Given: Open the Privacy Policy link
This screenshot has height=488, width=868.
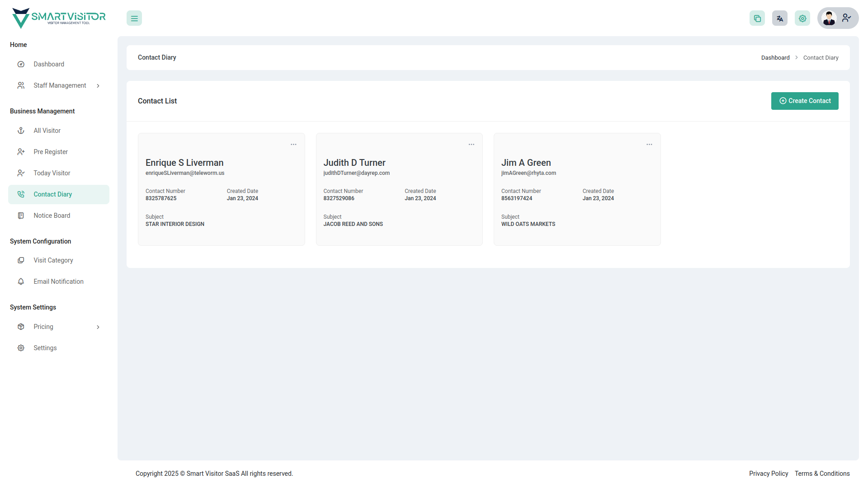Looking at the screenshot, I should pos(768,474).
